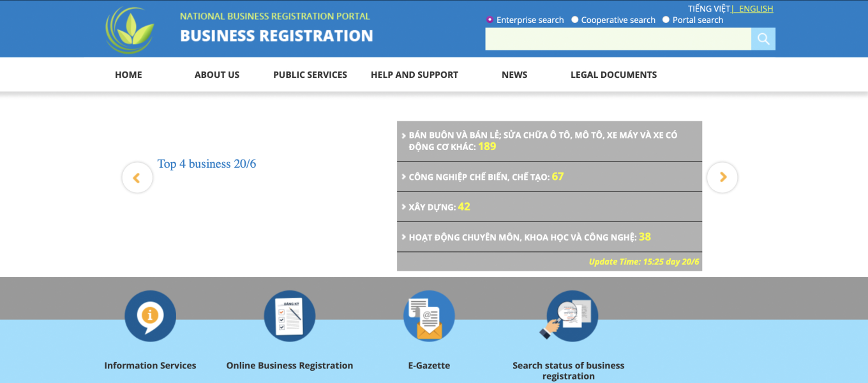Click the Online Business Registration label
Screen dimensions: 868x383
pyautogui.click(x=290, y=366)
